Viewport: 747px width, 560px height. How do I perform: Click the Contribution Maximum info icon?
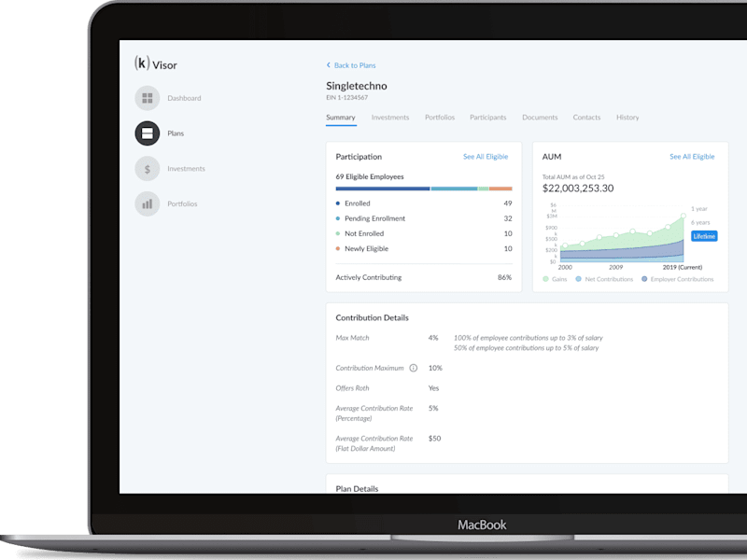[x=414, y=368]
